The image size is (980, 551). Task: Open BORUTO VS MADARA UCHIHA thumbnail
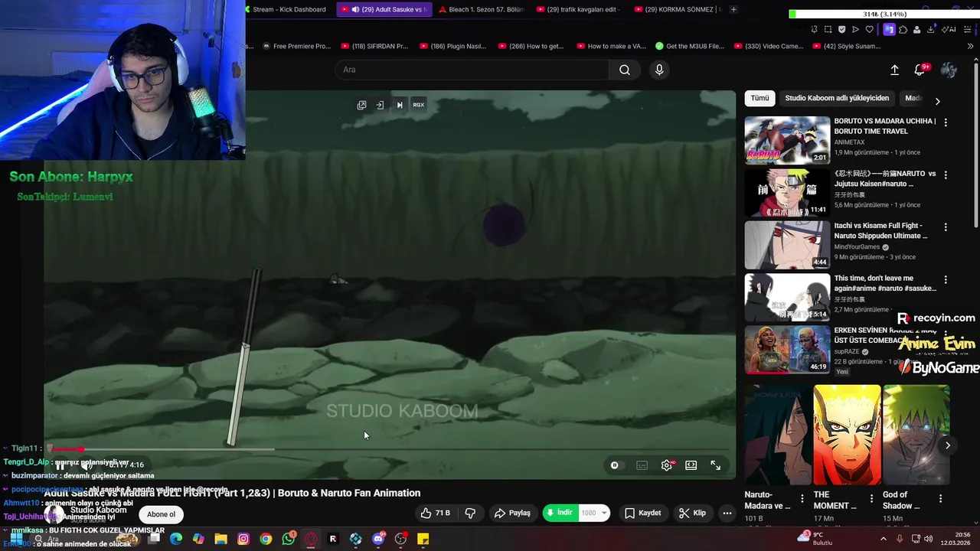click(787, 140)
